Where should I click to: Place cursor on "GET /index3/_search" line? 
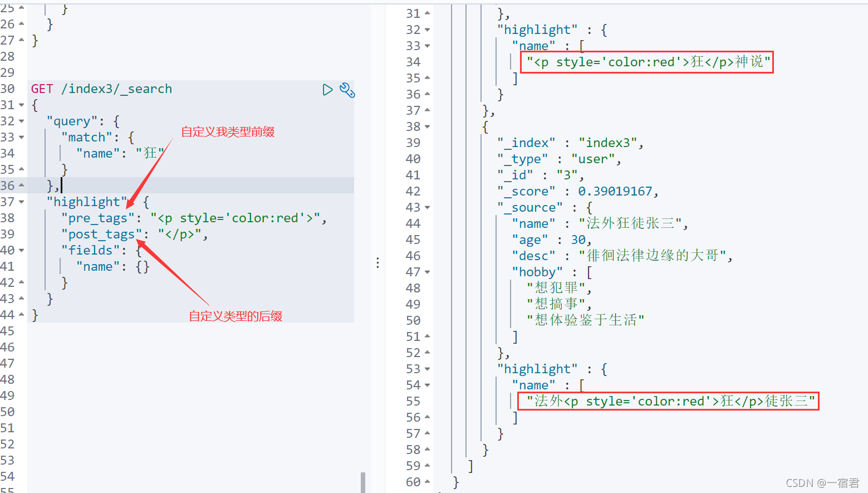(101, 89)
